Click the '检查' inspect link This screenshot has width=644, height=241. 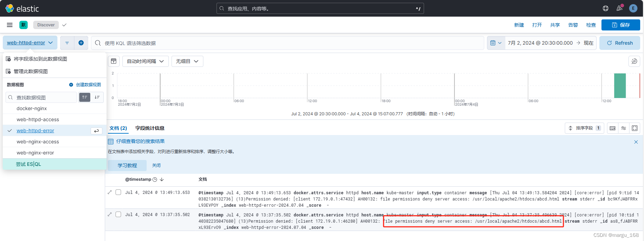point(591,25)
